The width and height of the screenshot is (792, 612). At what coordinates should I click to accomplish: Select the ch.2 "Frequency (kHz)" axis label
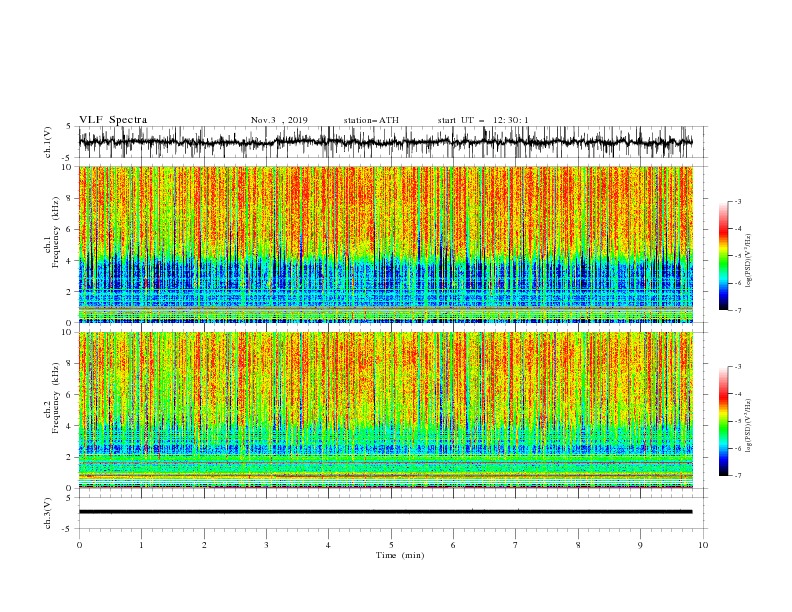[x=56, y=398]
